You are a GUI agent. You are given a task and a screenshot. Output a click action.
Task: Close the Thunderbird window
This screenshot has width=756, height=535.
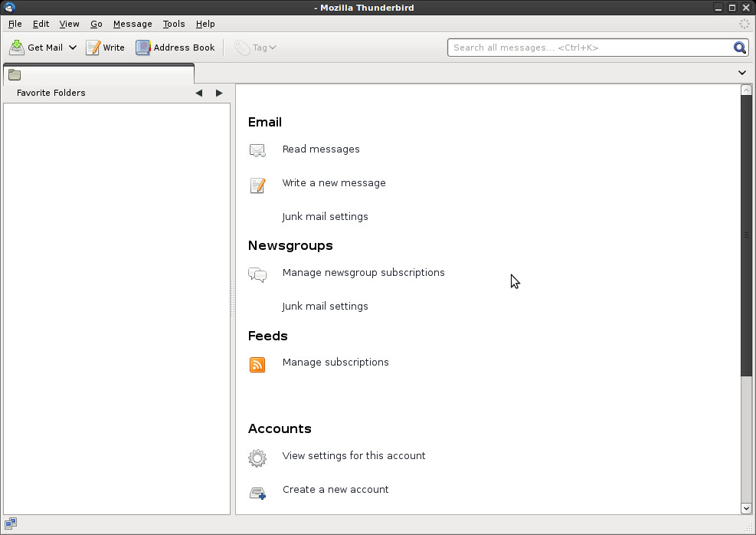point(746,8)
